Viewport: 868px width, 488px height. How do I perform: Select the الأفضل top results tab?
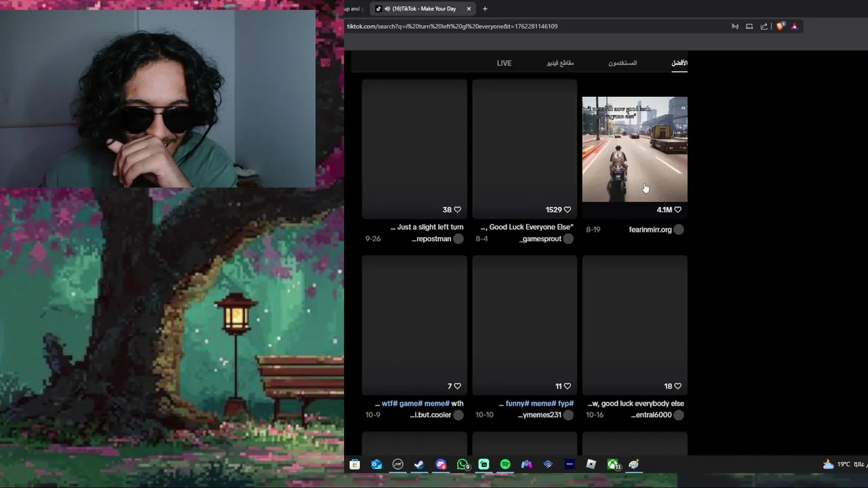pos(679,63)
